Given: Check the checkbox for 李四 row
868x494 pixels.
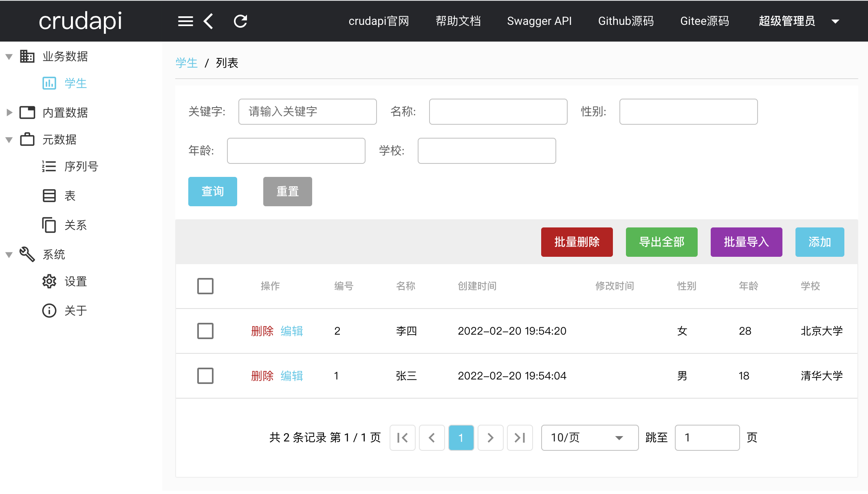Looking at the screenshot, I should (x=205, y=331).
